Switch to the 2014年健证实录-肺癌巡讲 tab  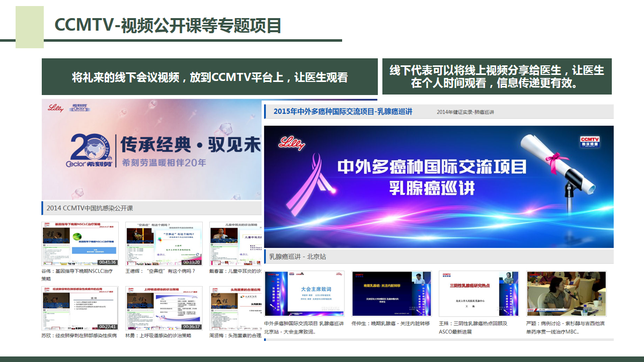[465, 112]
